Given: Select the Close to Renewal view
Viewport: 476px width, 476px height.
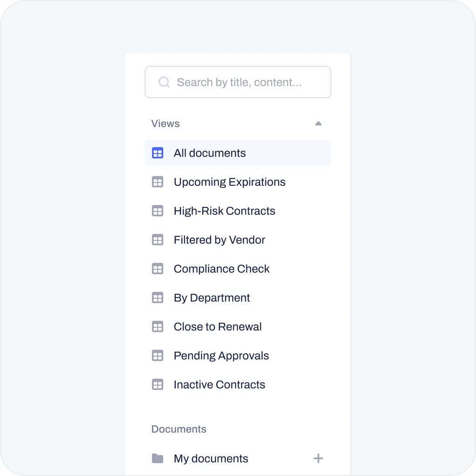Looking at the screenshot, I should 218,327.
